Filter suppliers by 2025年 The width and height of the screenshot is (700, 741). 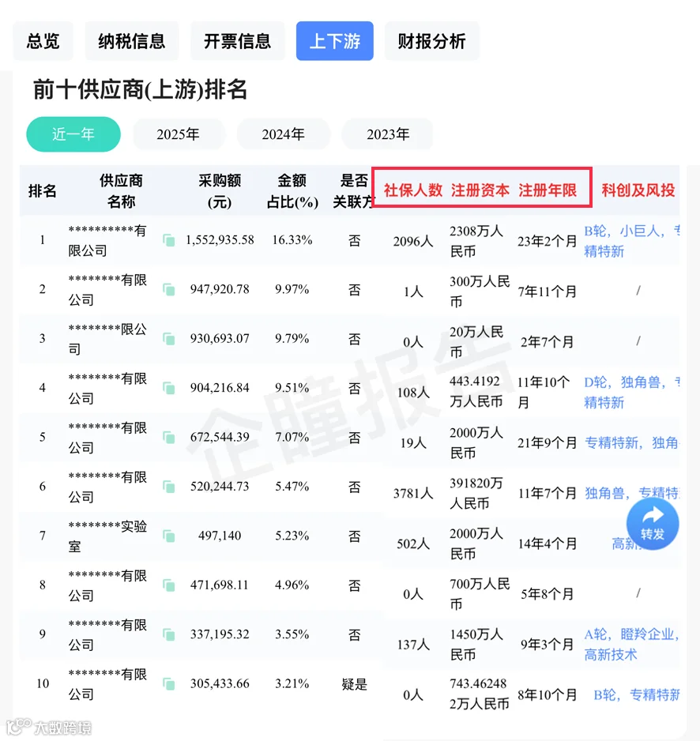click(179, 134)
